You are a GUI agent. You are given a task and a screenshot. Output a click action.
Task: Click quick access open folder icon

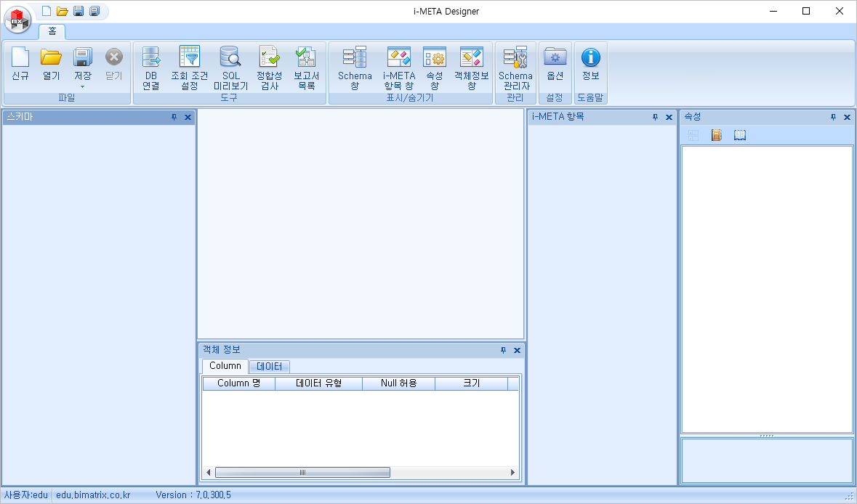click(63, 11)
